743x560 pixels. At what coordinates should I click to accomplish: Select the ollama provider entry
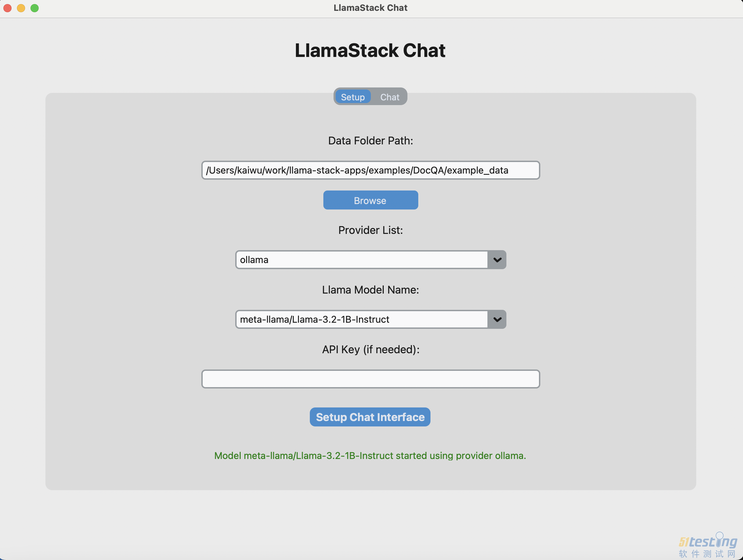click(x=254, y=260)
